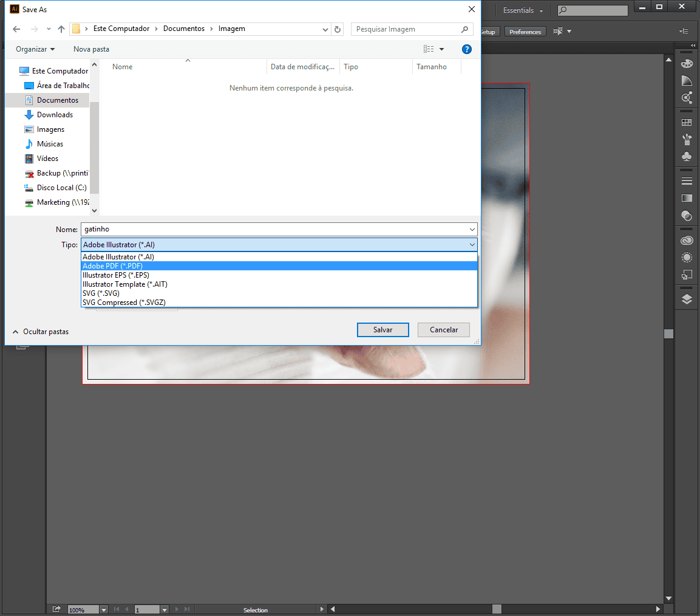Refresh the Imagem folder listing

338,29
